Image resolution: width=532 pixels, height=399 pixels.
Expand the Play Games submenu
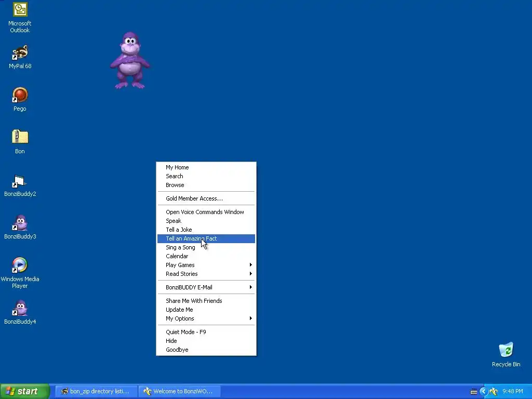pos(206,265)
